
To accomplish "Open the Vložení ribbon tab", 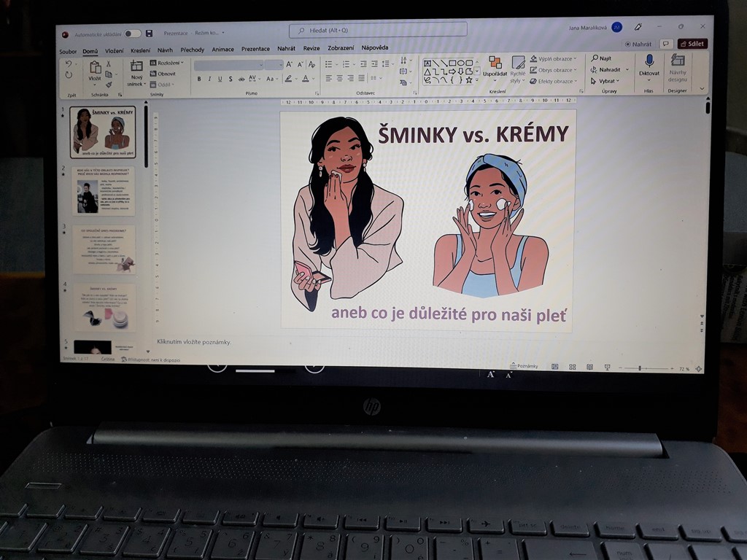I will [x=114, y=50].
